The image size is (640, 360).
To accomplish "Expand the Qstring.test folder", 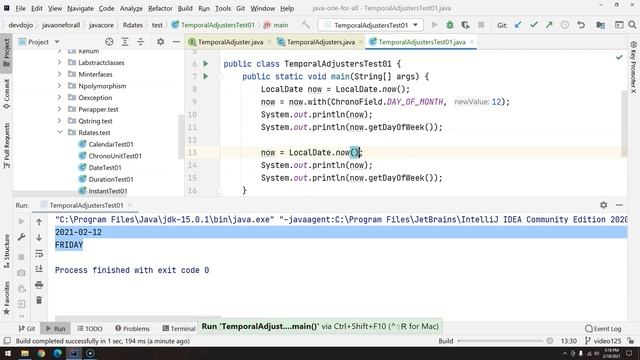I will coord(60,121).
